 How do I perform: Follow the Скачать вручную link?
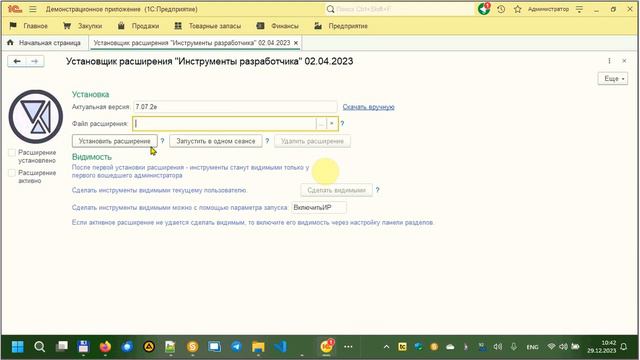[x=368, y=107]
